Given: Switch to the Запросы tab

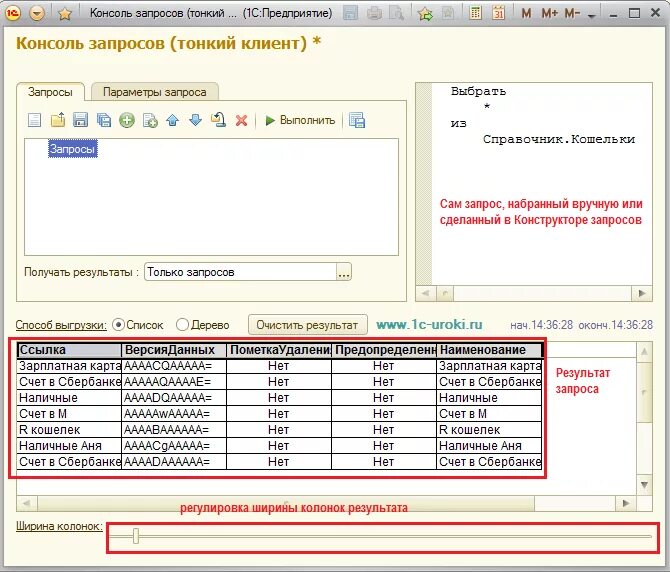Looking at the screenshot, I should pos(50,92).
